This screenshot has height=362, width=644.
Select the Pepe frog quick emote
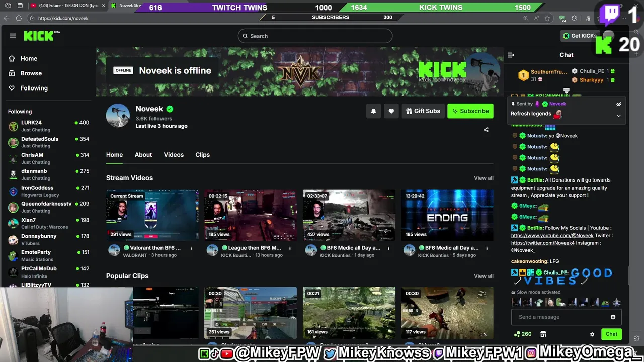point(606,303)
